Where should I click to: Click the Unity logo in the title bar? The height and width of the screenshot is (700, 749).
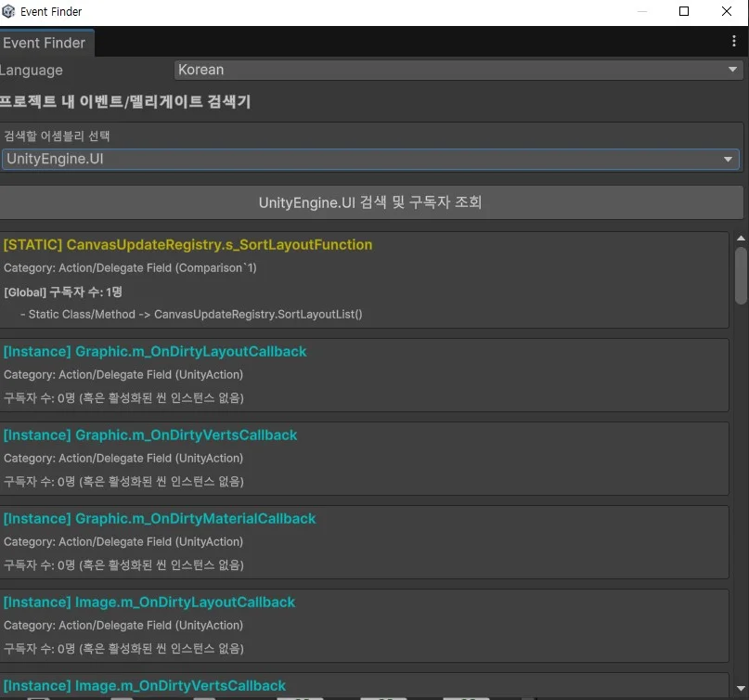click(x=8, y=11)
